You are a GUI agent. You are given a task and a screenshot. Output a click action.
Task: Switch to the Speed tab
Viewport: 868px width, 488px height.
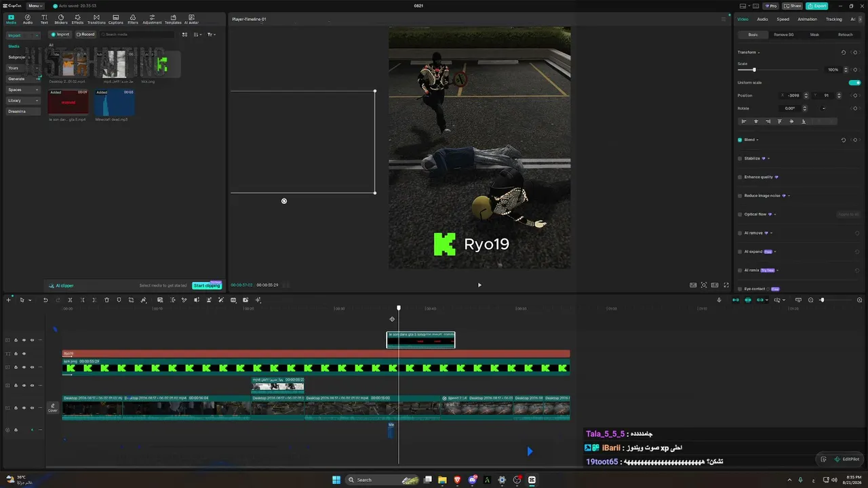(x=783, y=19)
